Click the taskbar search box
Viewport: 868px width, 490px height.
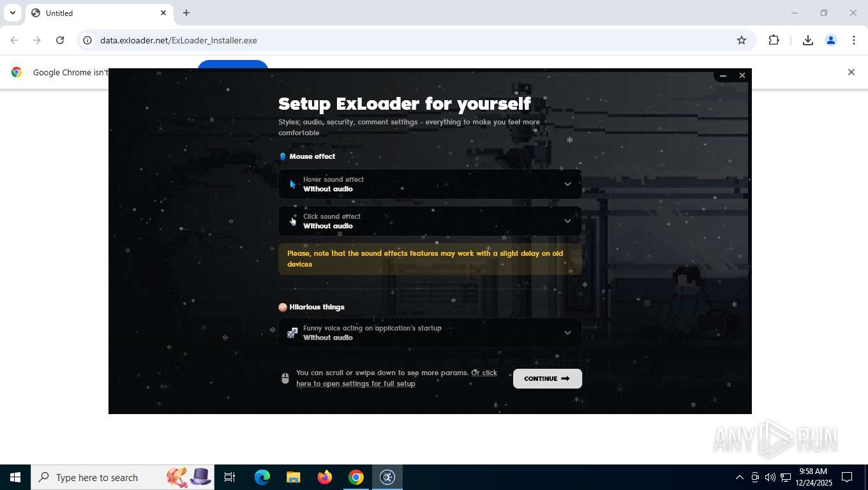tap(123, 477)
